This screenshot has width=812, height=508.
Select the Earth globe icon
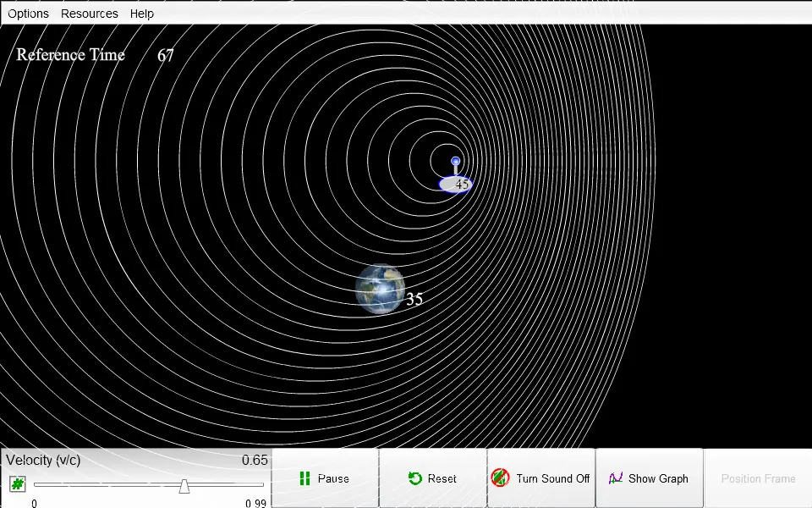[x=380, y=290]
